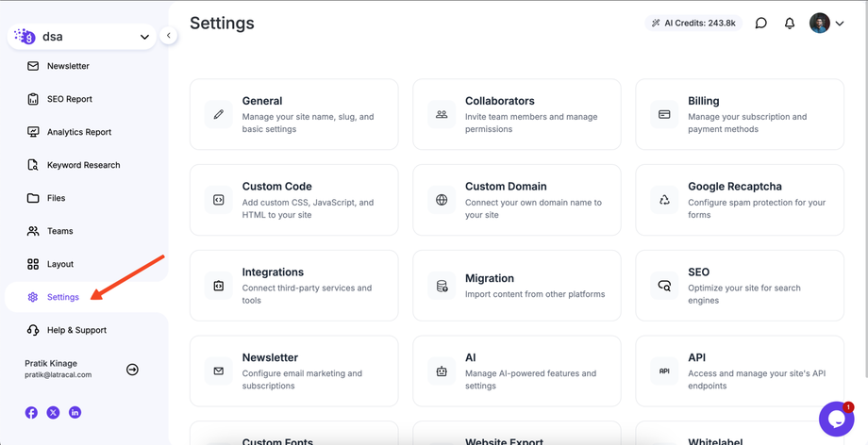
Task: Click the notifications bell icon
Action: pos(790,23)
